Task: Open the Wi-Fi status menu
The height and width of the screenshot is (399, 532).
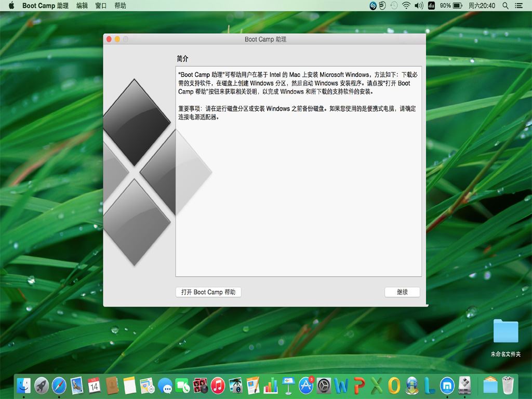Action: click(x=406, y=5)
